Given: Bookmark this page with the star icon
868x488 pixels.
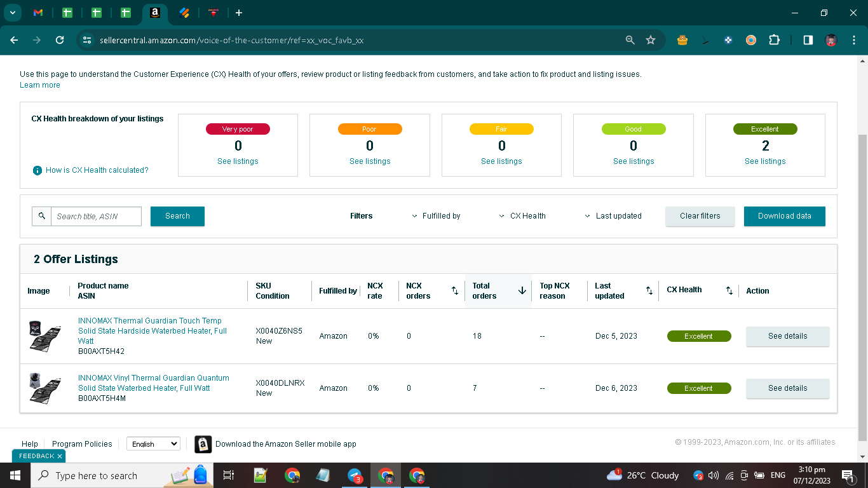Looking at the screenshot, I should 651,40.
